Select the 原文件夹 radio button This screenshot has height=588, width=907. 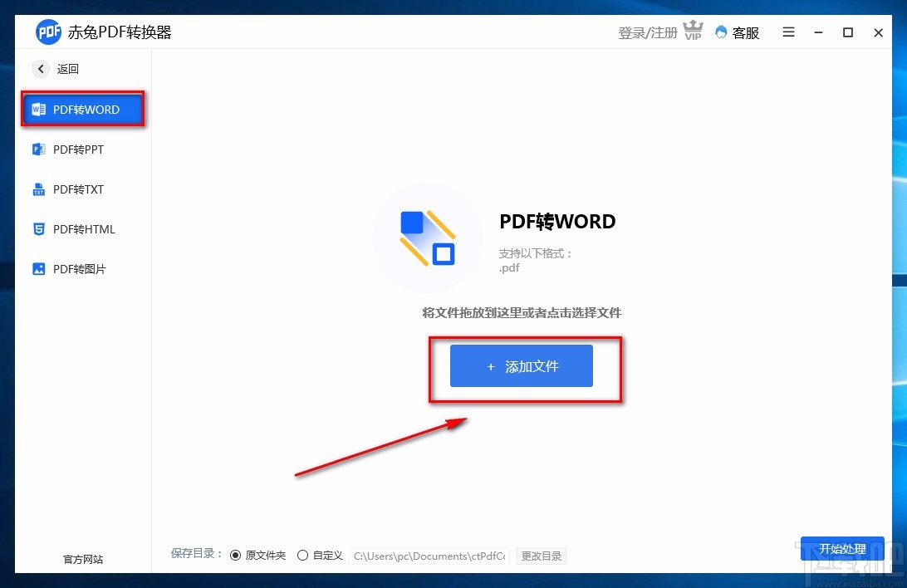(236, 555)
